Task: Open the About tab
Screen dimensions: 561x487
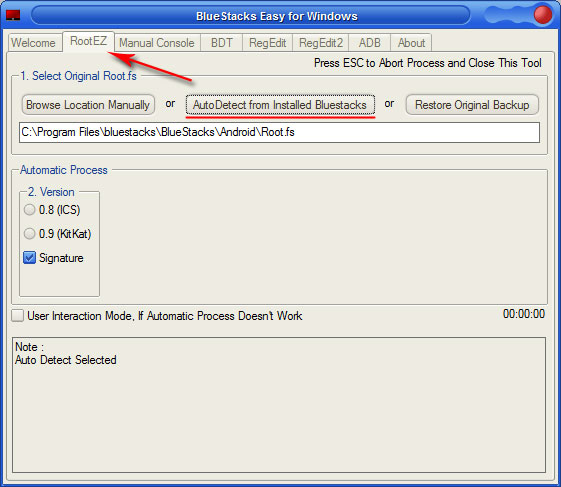Action: [x=411, y=43]
